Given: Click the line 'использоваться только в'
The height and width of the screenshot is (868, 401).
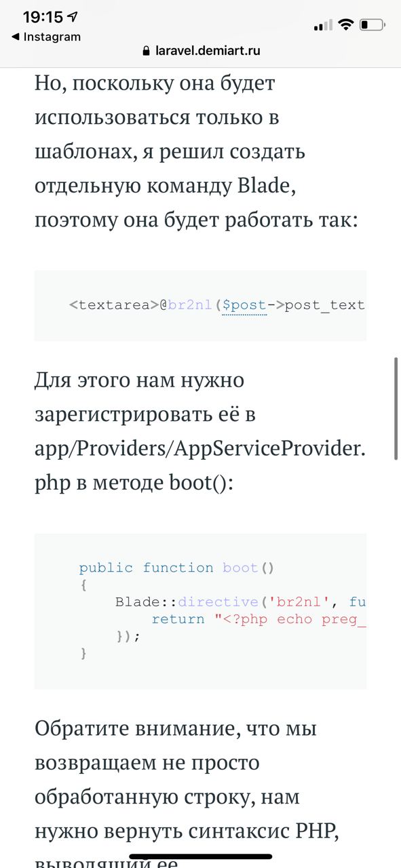Looking at the screenshot, I should coord(157,118).
